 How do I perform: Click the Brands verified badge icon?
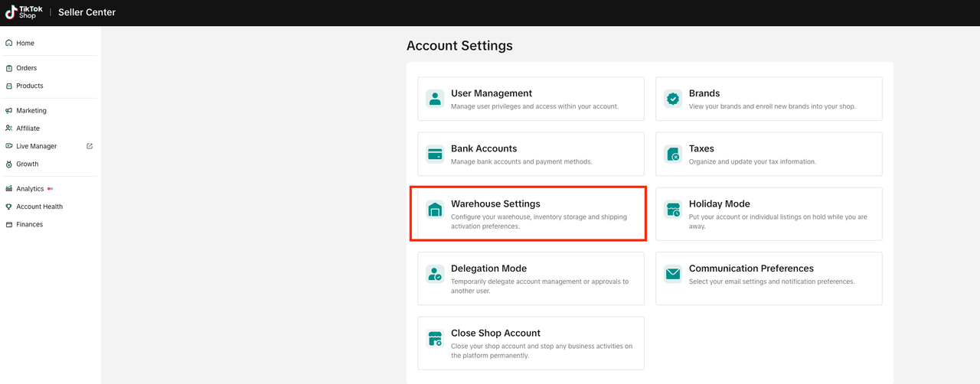673,99
